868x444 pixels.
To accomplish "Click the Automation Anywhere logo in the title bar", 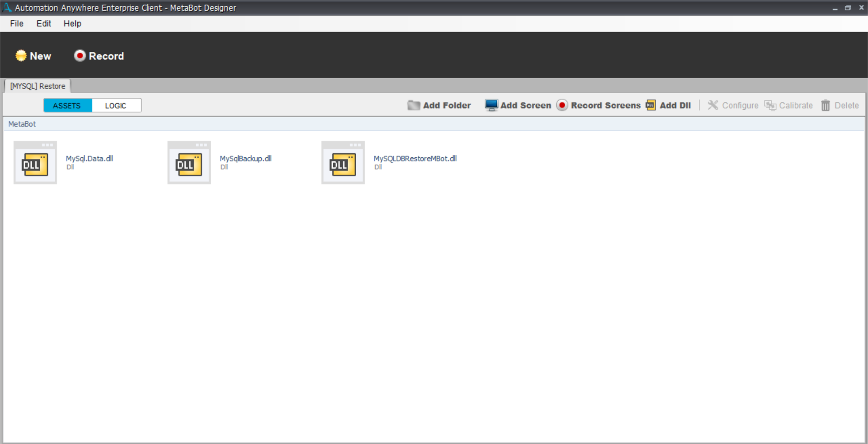I will point(7,8).
